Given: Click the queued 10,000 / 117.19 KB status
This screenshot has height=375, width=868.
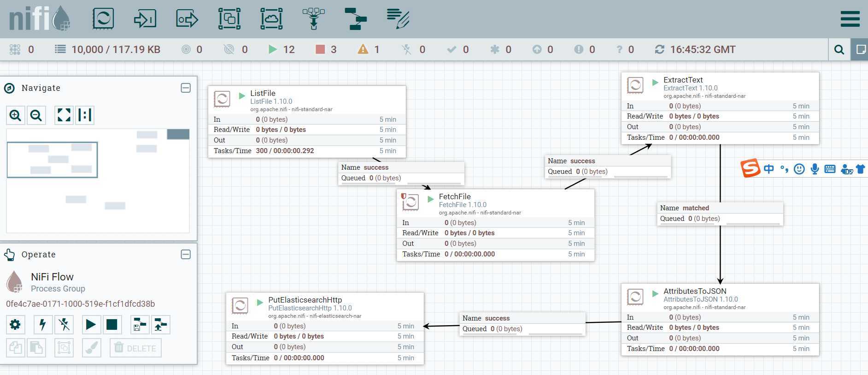Looking at the screenshot, I should (107, 49).
